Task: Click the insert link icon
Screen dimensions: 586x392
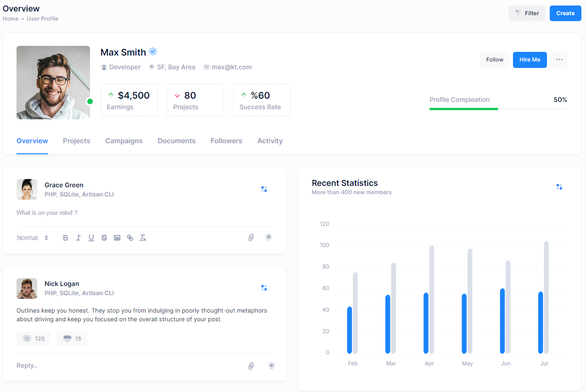Action: click(130, 238)
